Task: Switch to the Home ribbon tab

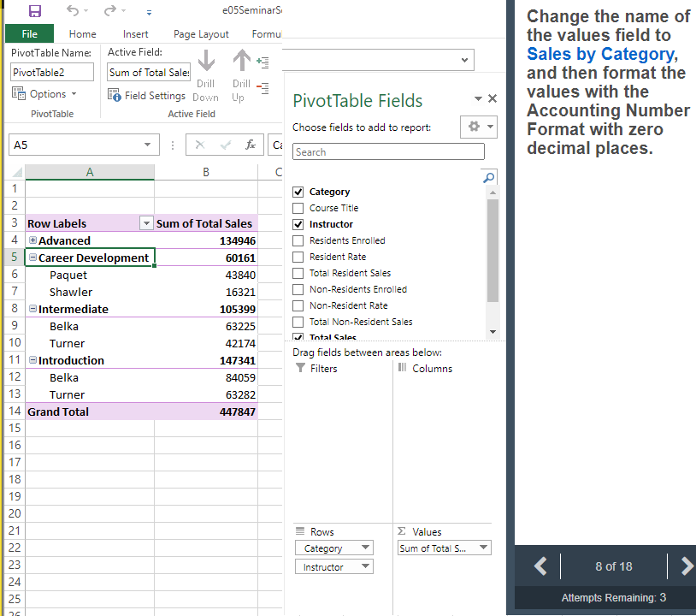Action: click(82, 34)
